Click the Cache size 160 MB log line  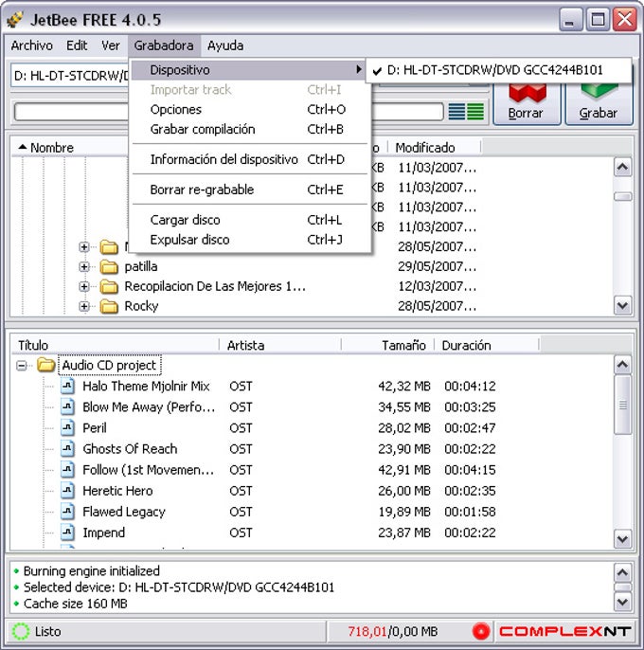76,604
